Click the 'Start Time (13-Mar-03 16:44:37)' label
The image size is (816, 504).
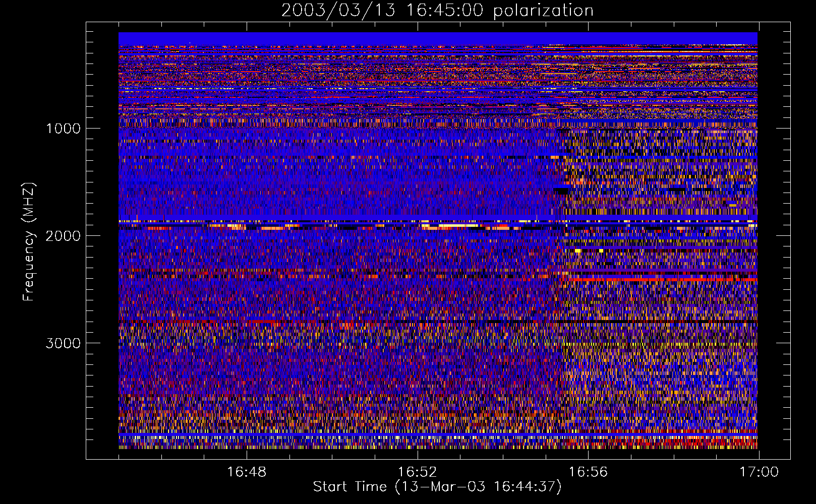[x=437, y=487]
